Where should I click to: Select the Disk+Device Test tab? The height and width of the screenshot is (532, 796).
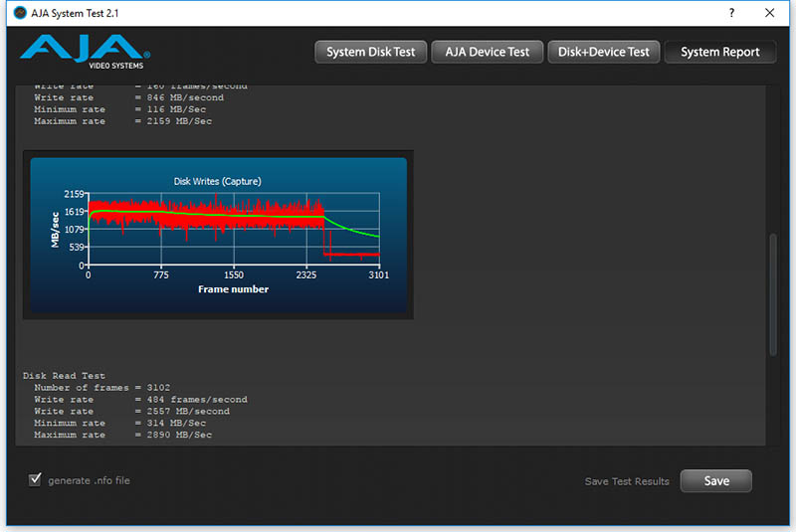[604, 53]
